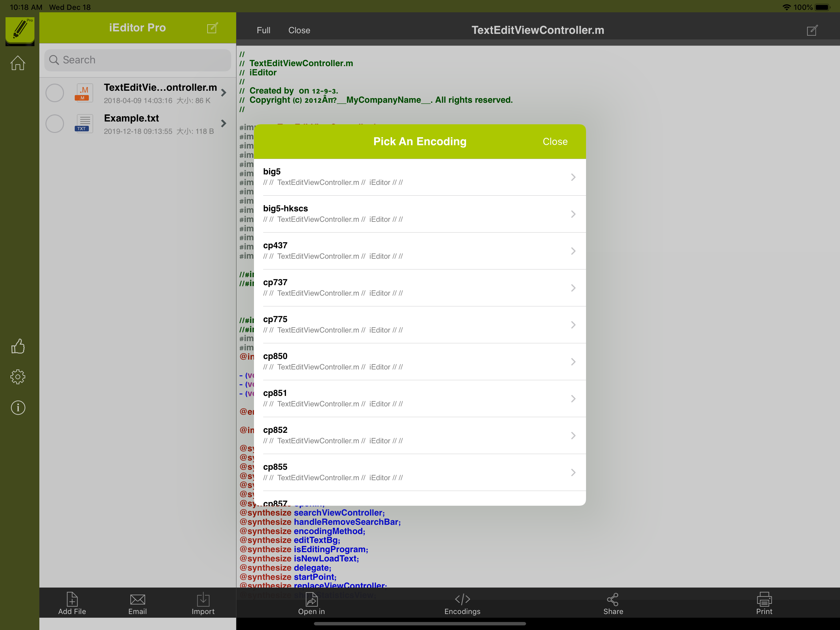Viewport: 840px width, 630px height.
Task: Choose the big5-hkscs encoding
Action: pos(420,214)
